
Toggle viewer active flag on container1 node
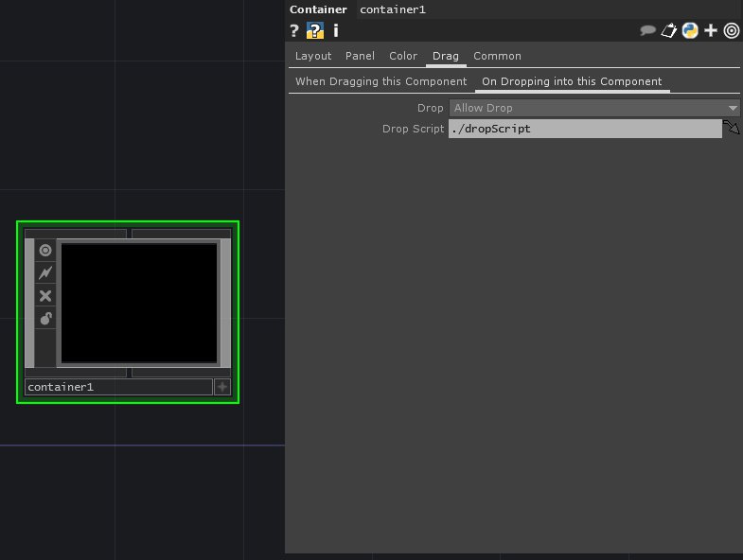click(x=44, y=251)
